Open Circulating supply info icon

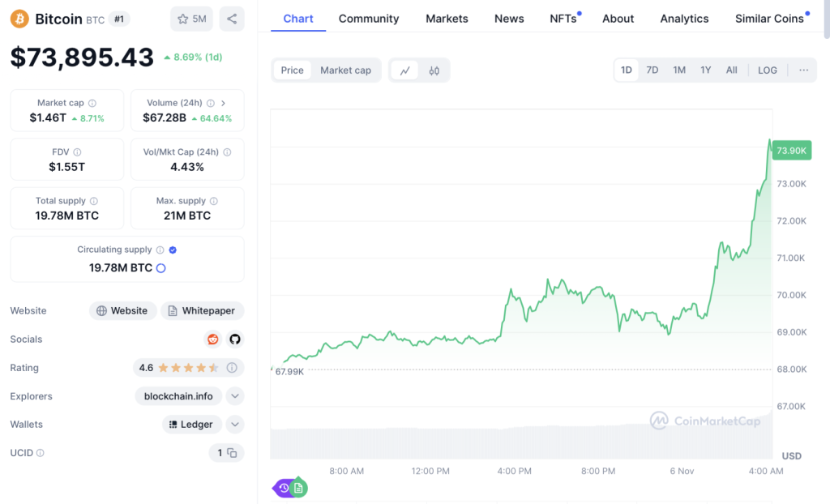point(160,250)
